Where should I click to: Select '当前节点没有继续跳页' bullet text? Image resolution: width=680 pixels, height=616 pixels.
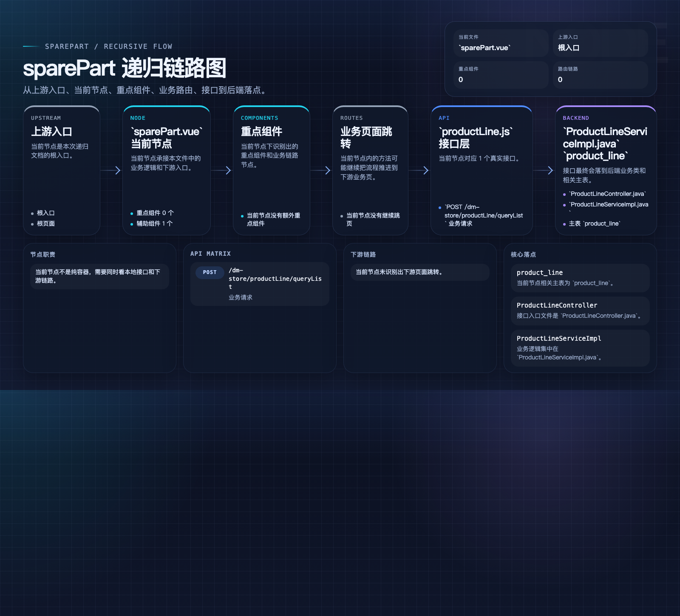(x=373, y=219)
